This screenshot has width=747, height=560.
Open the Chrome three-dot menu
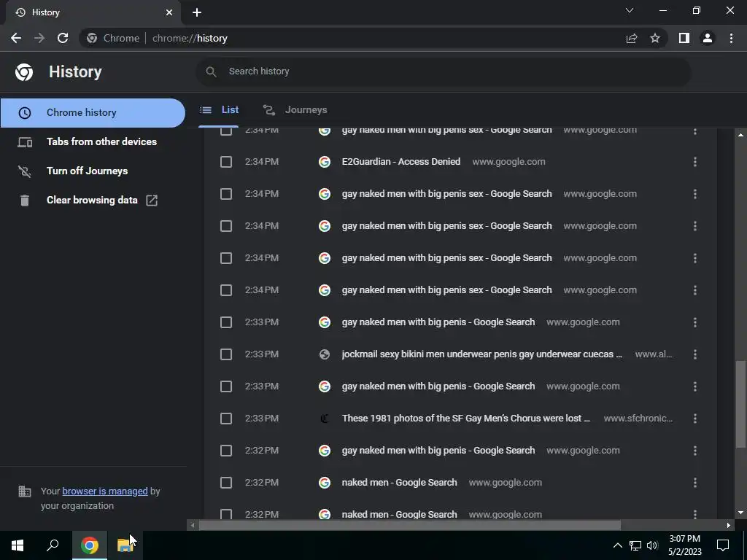click(731, 38)
